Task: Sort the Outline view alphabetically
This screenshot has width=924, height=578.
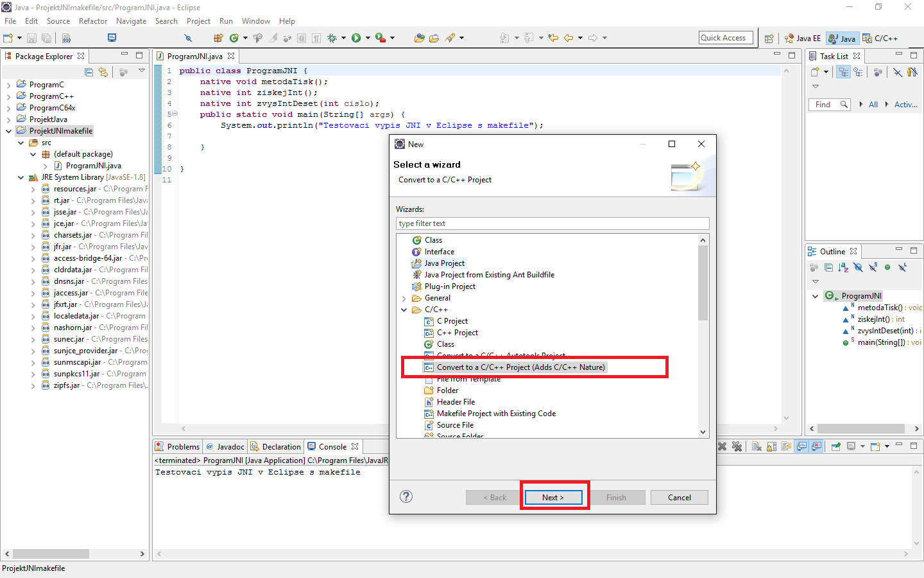Action: [844, 268]
